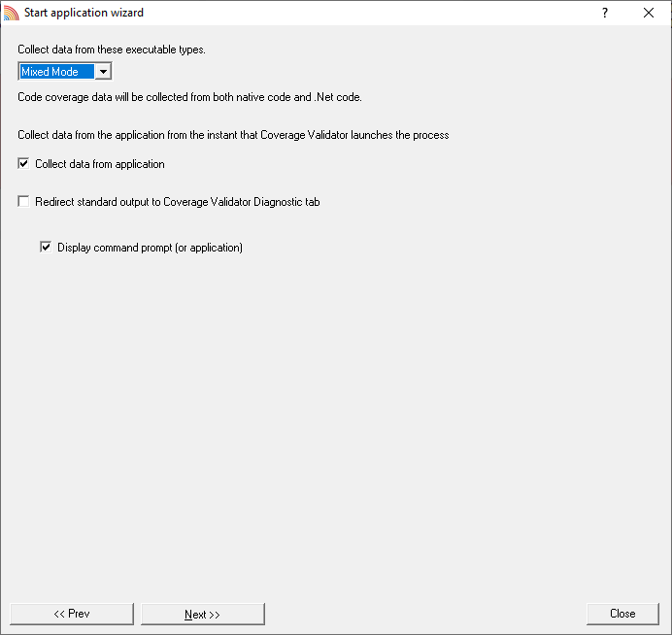Click 'Collect data from the application from the instant' text
This screenshot has height=635, width=672.
(x=233, y=135)
